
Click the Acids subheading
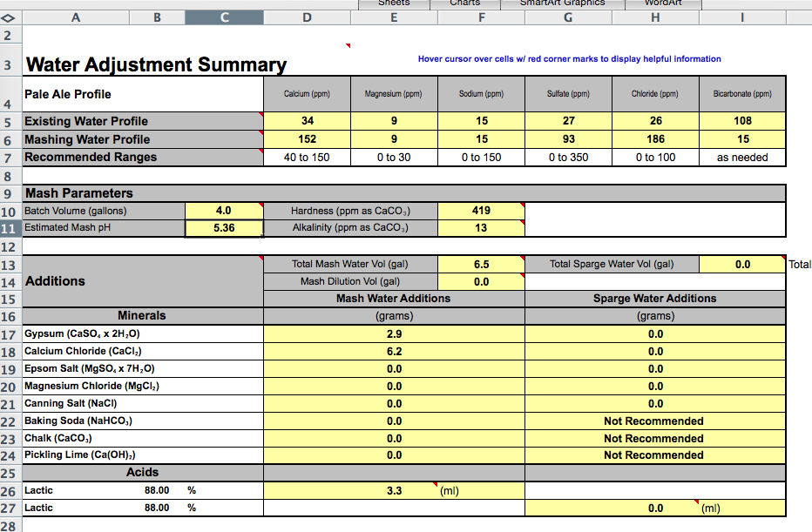click(143, 473)
